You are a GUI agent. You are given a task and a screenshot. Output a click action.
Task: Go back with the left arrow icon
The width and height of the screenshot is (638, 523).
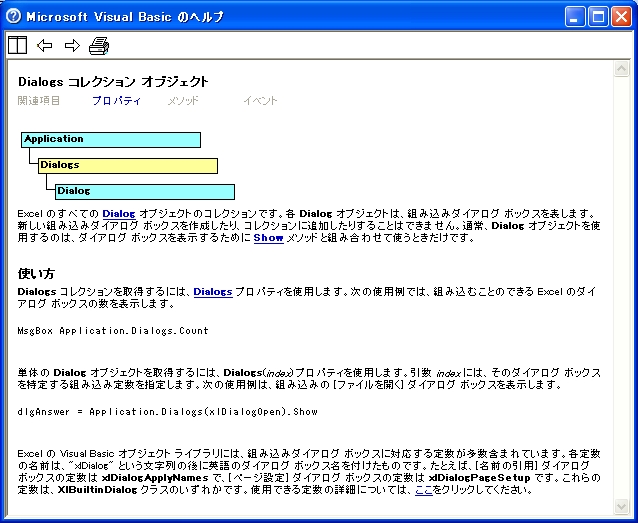44,45
